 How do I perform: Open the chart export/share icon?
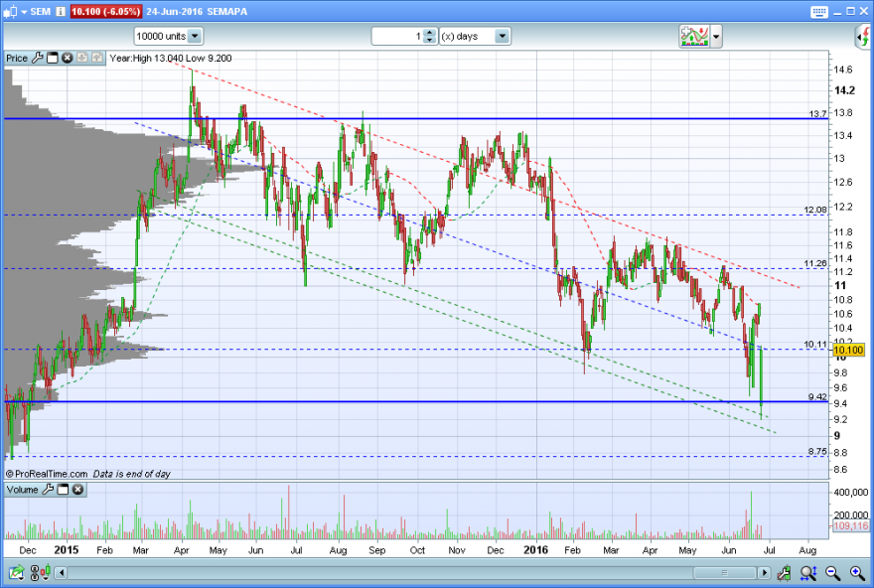point(16,572)
